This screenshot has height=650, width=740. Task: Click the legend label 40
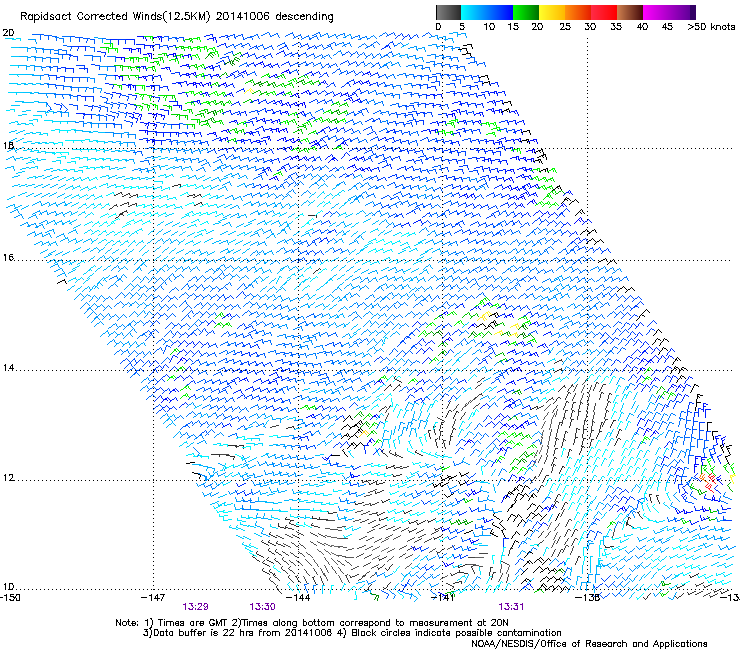tap(642, 27)
